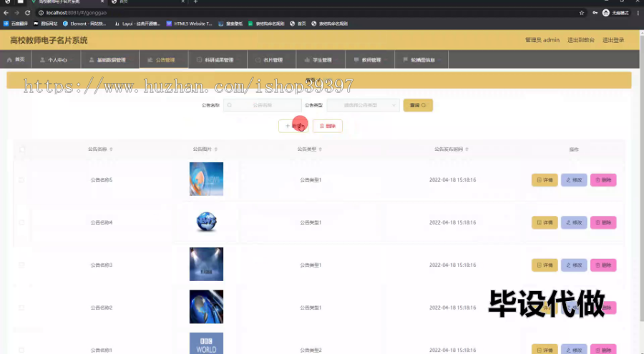
Task: Click 修改 for row 公告名称3
Action: [x=574, y=265]
